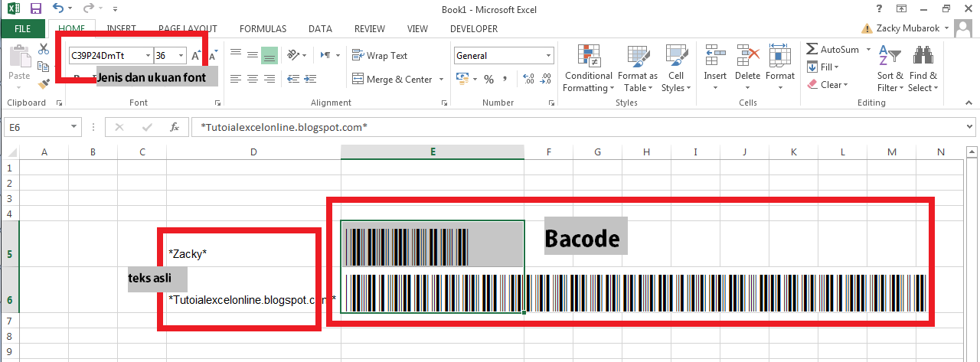Activate the Format Painter brush
Viewport: 980px width, 362px height.
(43, 83)
